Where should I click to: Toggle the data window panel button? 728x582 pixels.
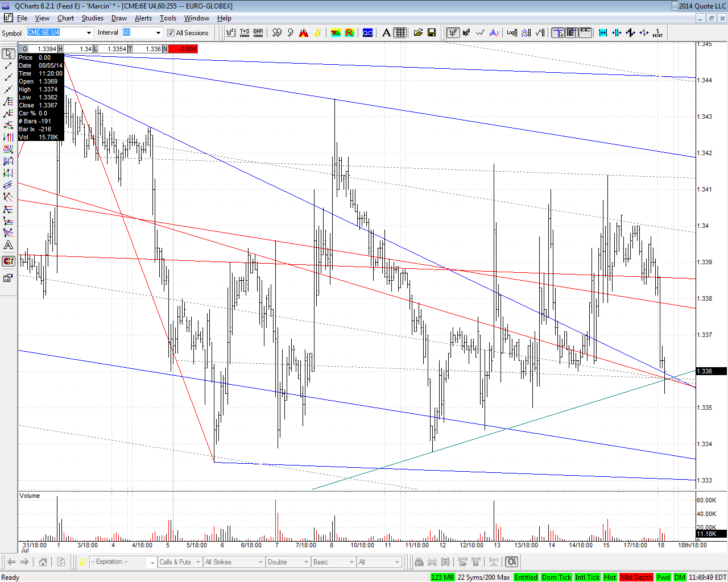[572, 33]
